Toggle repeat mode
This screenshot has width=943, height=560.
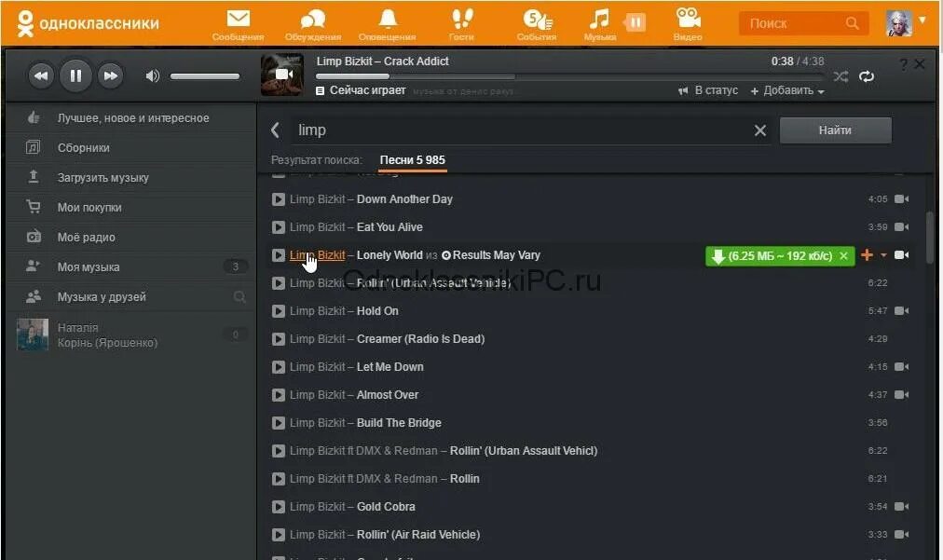(x=867, y=76)
